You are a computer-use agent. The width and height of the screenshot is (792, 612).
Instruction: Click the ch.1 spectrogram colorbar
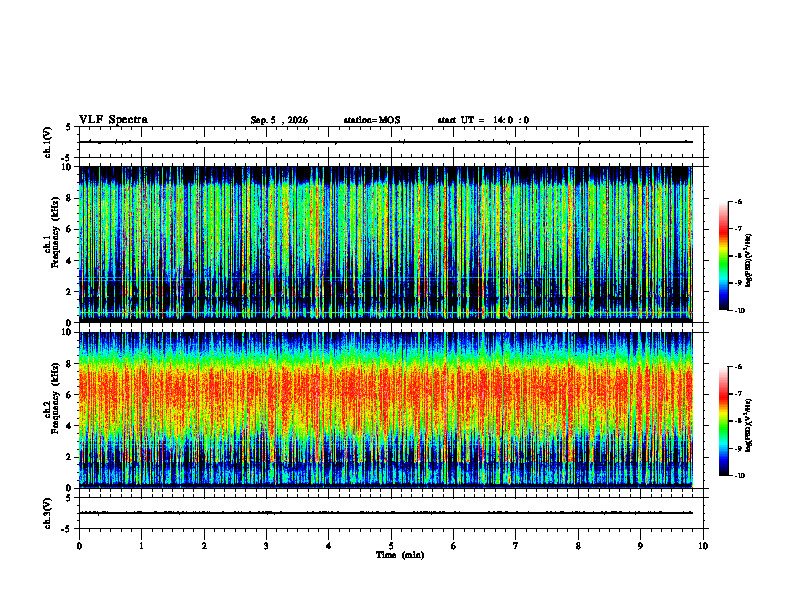[723, 256]
